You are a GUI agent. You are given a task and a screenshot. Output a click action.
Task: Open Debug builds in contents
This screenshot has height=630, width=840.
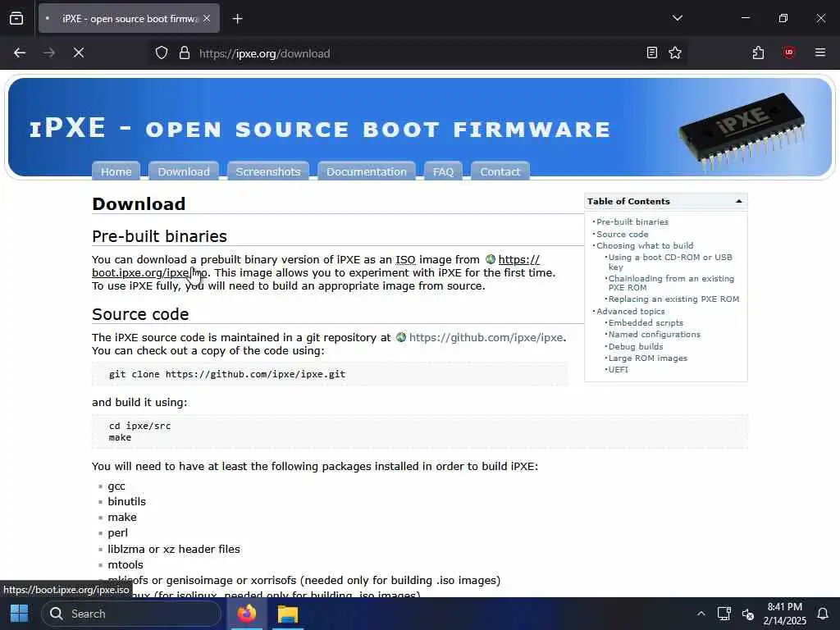[636, 347]
